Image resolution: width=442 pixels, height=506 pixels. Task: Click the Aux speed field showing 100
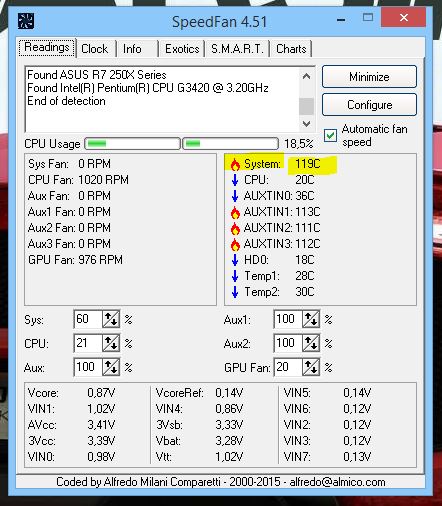(x=88, y=367)
